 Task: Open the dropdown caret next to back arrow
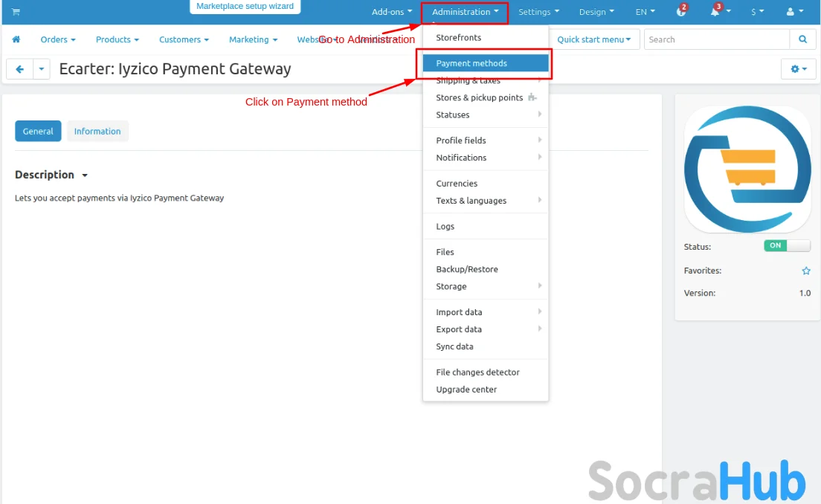click(42, 69)
